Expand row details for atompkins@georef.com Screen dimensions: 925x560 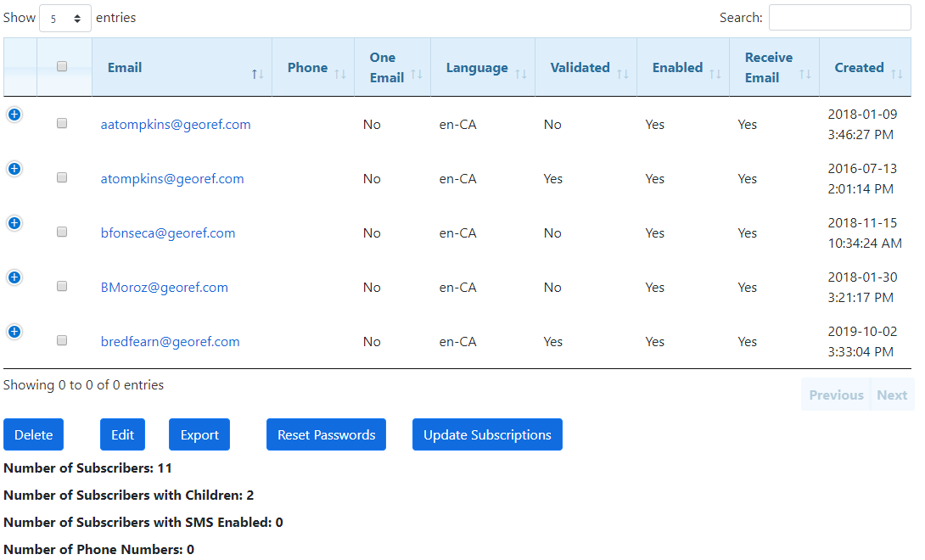point(14,169)
